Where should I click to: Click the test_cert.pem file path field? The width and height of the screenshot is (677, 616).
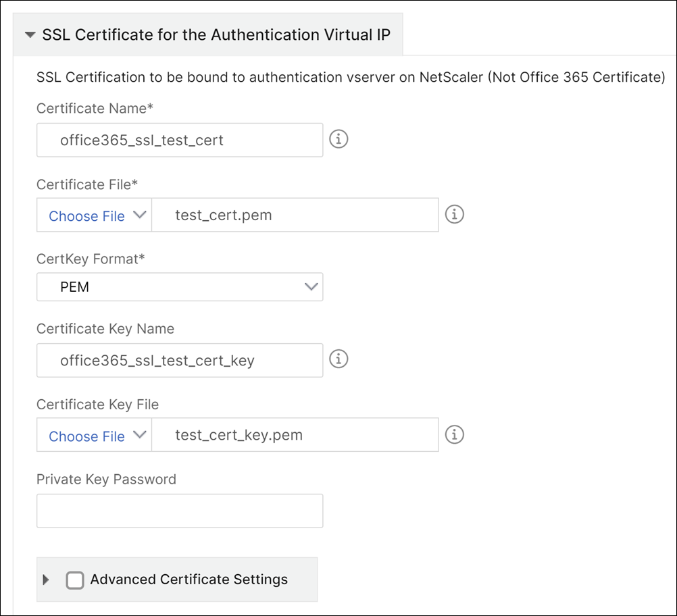coord(295,215)
